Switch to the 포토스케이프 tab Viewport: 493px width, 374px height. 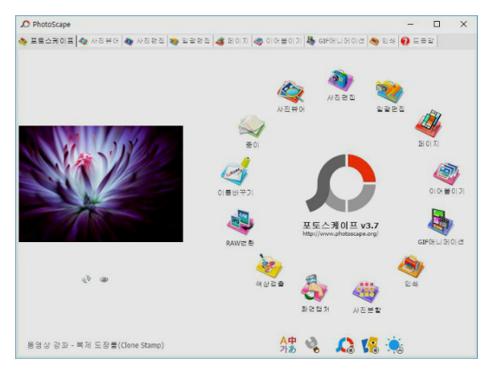(47, 41)
